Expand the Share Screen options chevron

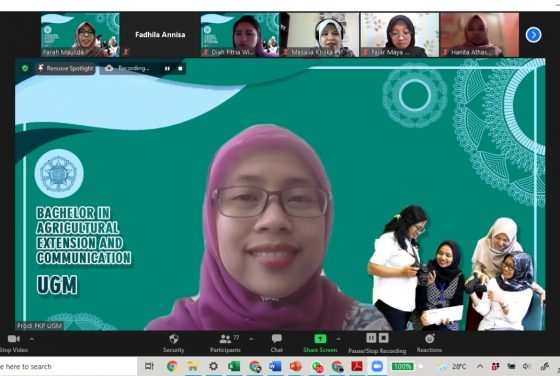(x=338, y=339)
